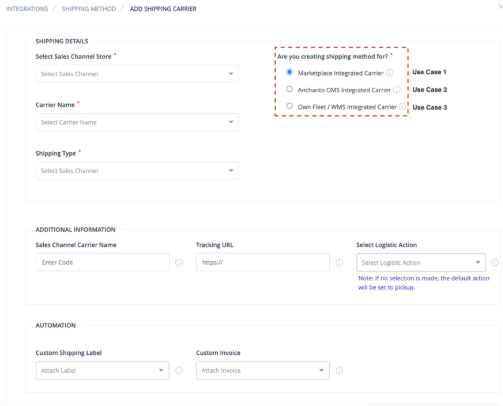503x406 pixels.
Task: Click info icon beside Anchanto OMS Integrated Carrier
Action: [396, 90]
